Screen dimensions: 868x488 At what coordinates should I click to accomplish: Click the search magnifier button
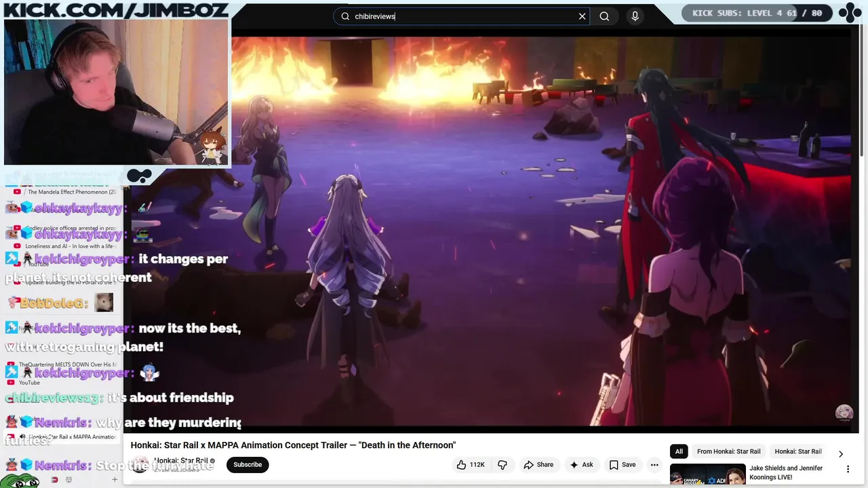[604, 16]
